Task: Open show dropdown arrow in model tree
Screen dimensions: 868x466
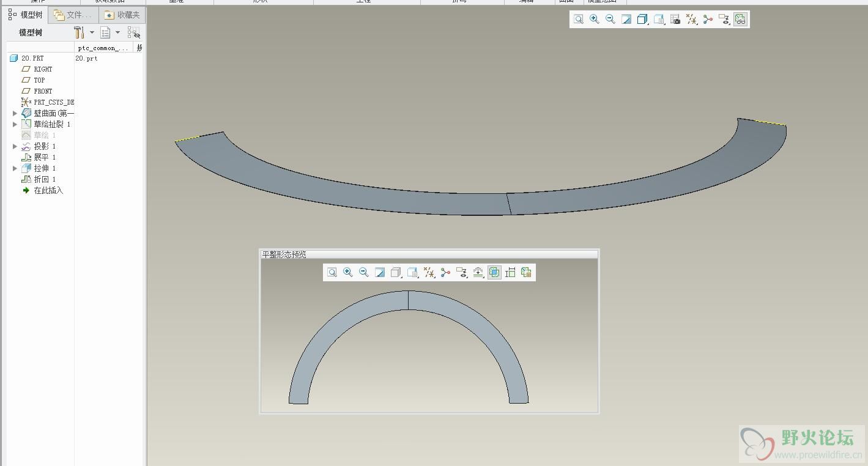Action: click(x=117, y=32)
